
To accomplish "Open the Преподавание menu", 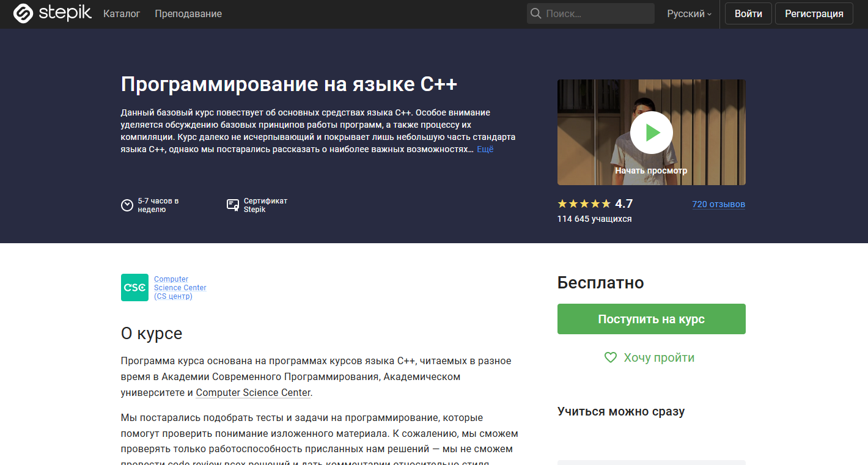I will click(x=189, y=13).
